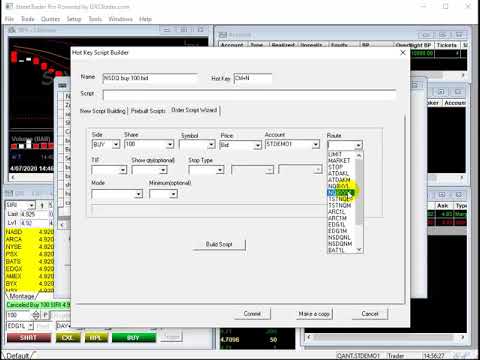This screenshot has height=360, width=480.
Task: Click the share quantity spinner in Montage
Action: (36, 315)
